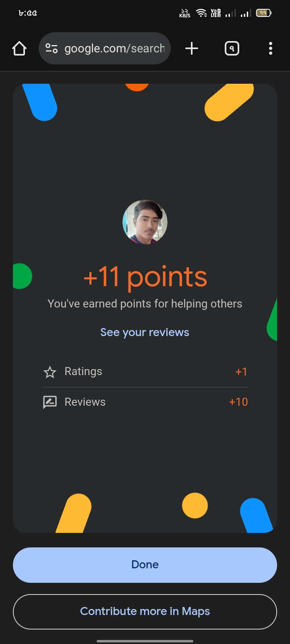Select the Reviews row label
The image size is (290, 644).
click(x=85, y=402)
